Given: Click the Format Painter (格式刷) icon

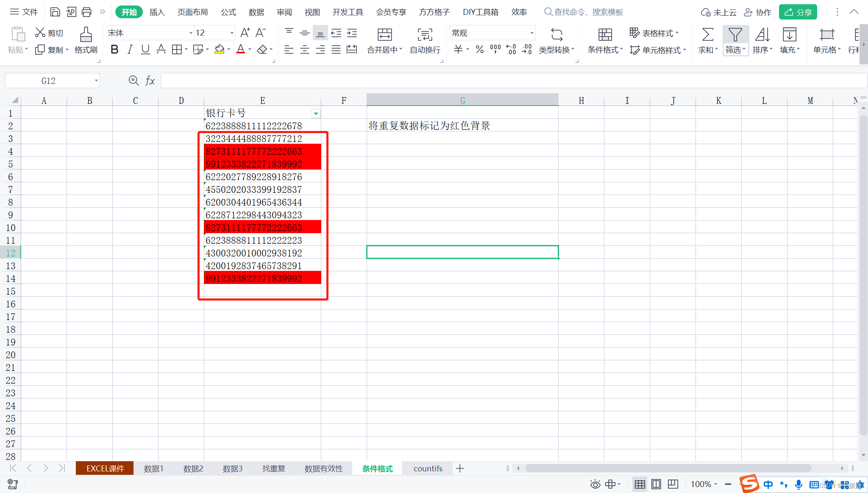Looking at the screenshot, I should [x=86, y=35].
